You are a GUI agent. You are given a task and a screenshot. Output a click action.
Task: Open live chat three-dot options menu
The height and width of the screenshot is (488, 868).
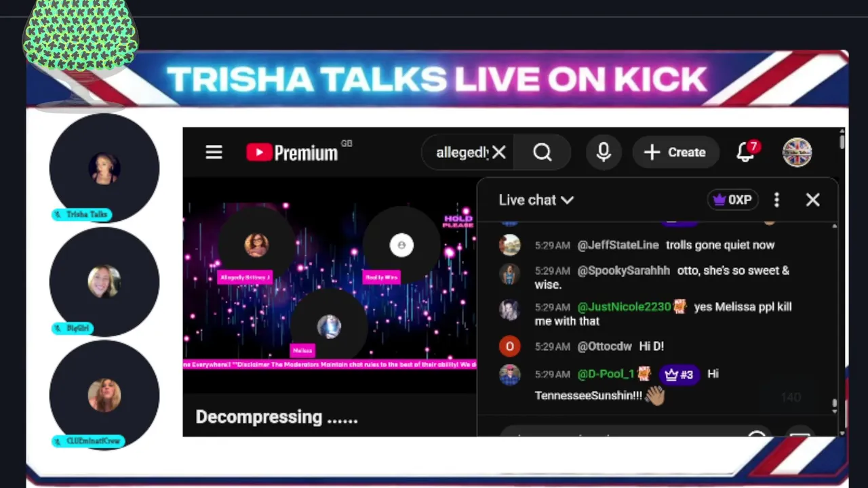(x=777, y=200)
